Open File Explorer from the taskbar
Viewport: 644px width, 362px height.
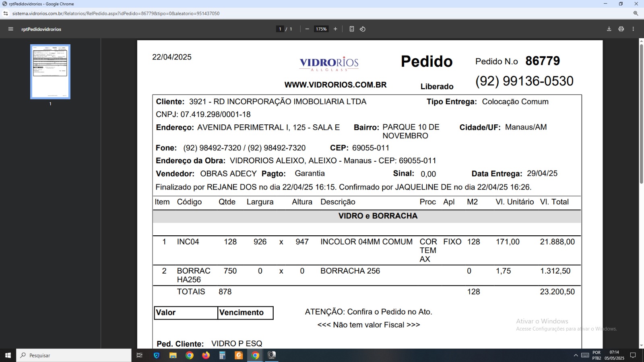point(173,355)
